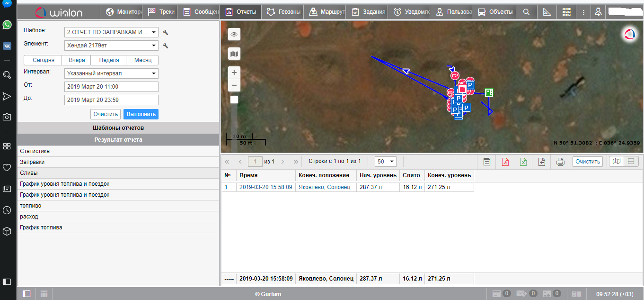Print the report using the printer icon
Screen dimensions: 644x300
pyautogui.click(x=560, y=162)
